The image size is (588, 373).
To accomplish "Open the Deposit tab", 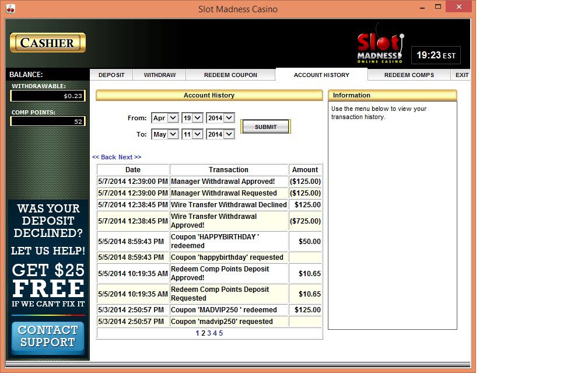I will pyautogui.click(x=111, y=75).
